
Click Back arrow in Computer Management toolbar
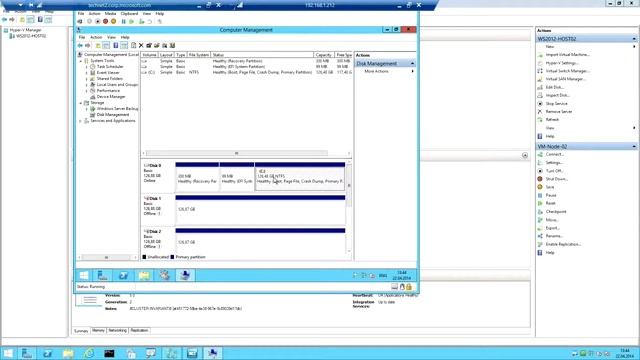click(80, 45)
